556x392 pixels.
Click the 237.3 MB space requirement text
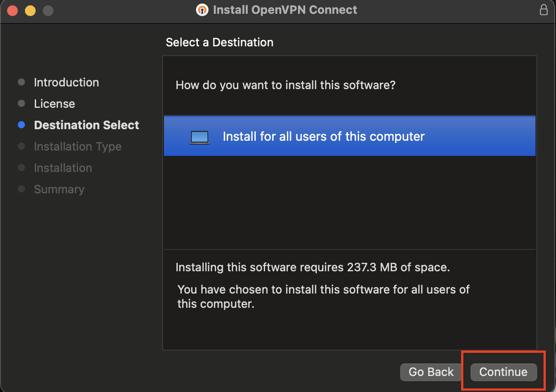point(313,267)
